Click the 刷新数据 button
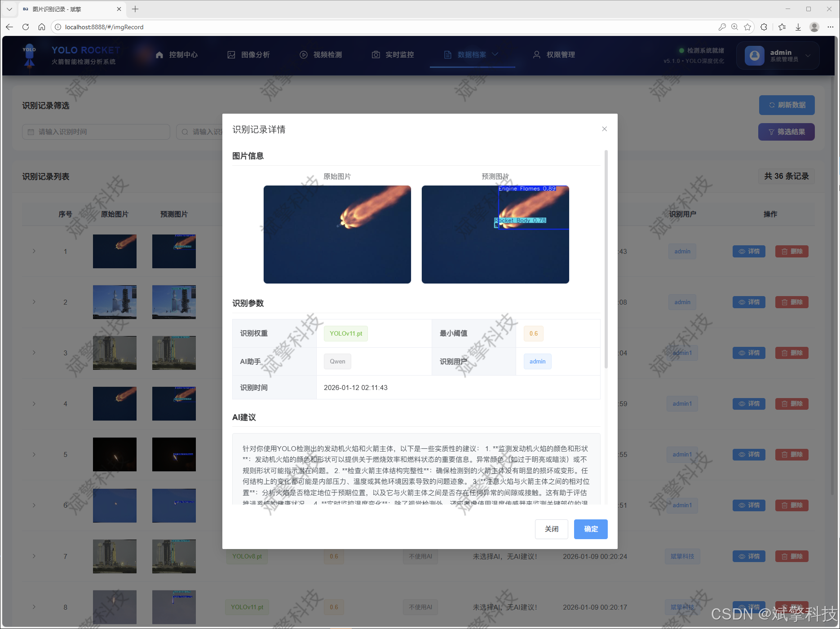Viewport: 840px width, 629px height. 787,105
